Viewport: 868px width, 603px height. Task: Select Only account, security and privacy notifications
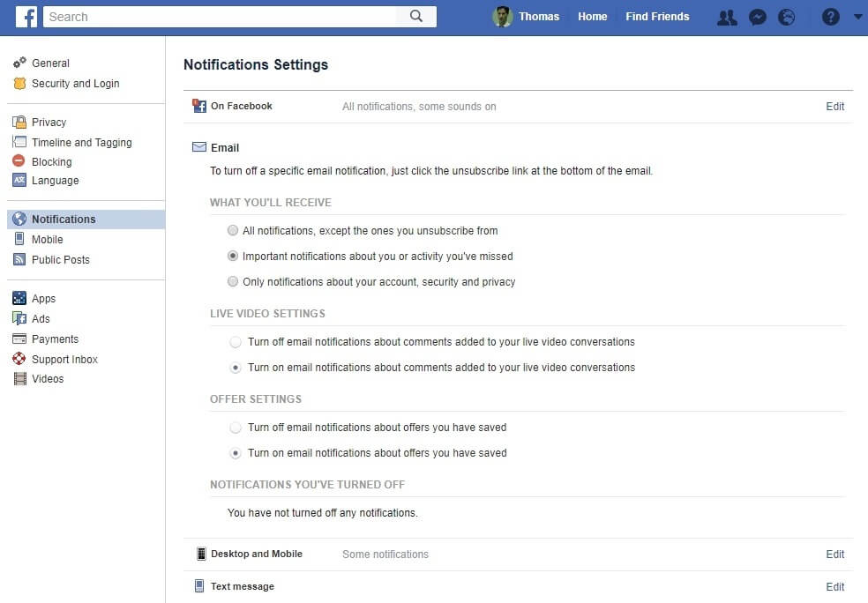pyautogui.click(x=233, y=281)
